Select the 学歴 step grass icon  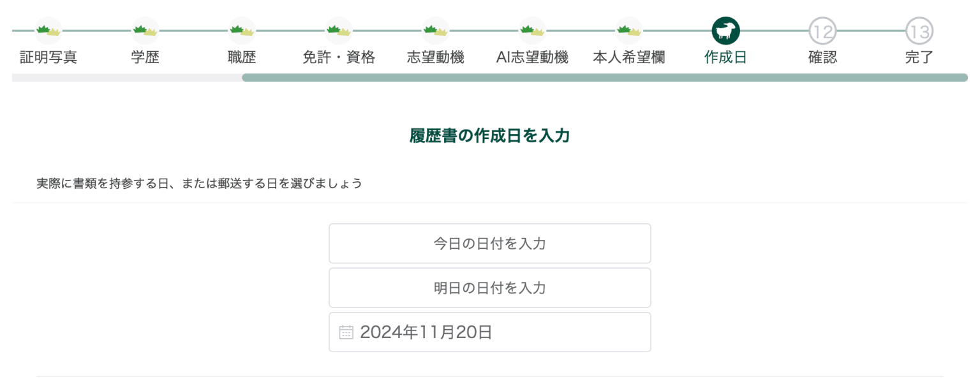(x=144, y=31)
